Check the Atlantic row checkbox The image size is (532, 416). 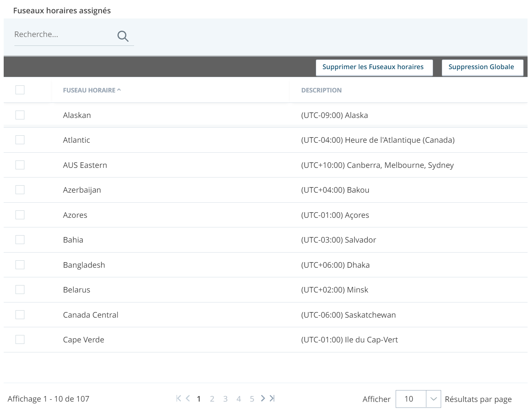[x=20, y=140]
